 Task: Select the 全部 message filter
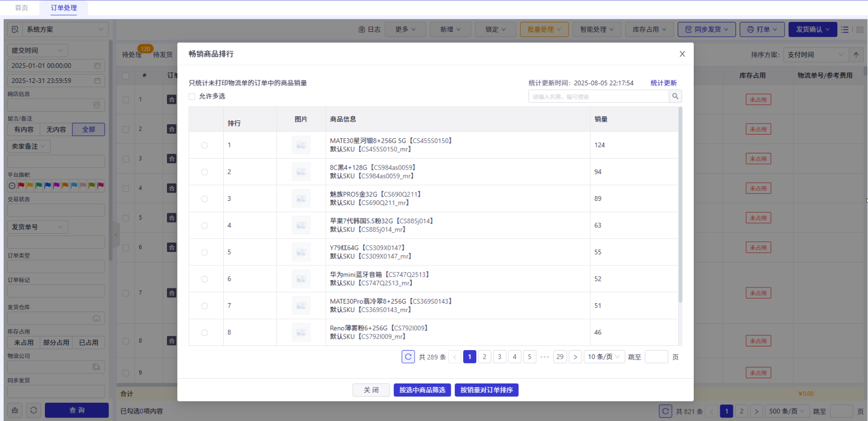tap(89, 129)
